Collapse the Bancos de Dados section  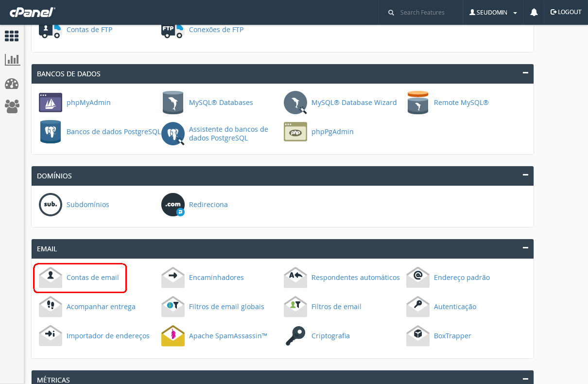525,73
